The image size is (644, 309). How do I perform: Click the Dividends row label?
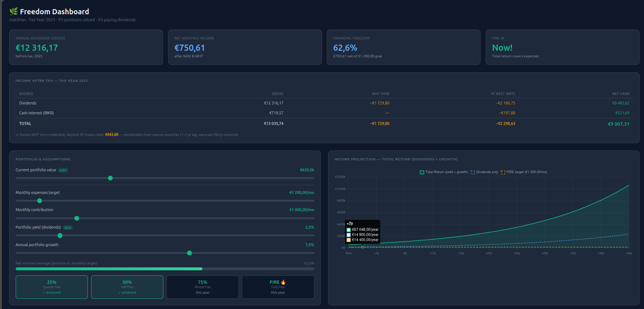[x=28, y=103]
